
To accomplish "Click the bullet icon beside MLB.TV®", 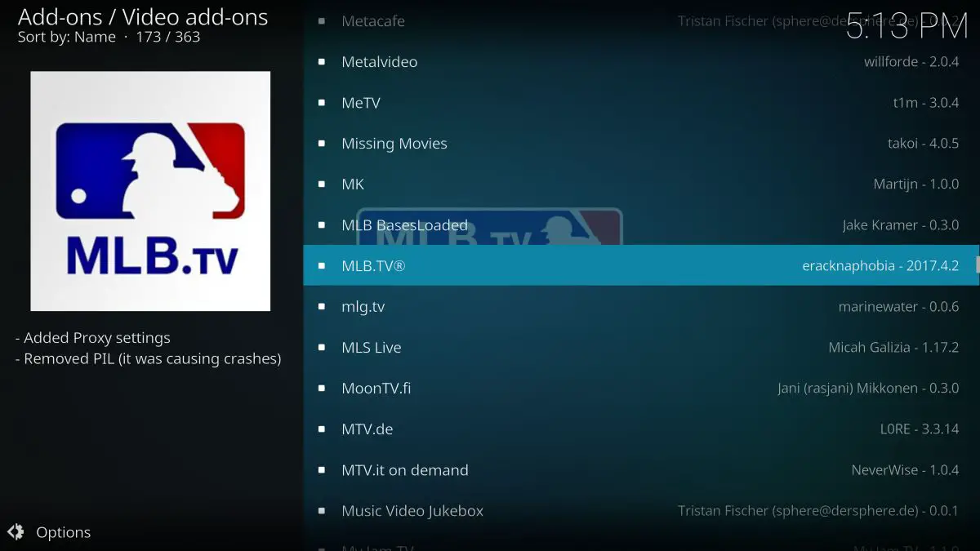I will [x=322, y=266].
